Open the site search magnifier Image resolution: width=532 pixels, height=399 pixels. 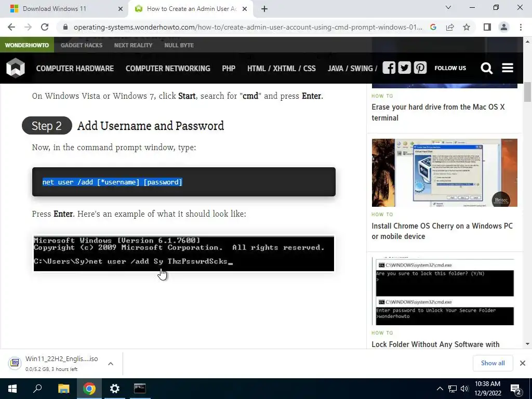pos(486,68)
